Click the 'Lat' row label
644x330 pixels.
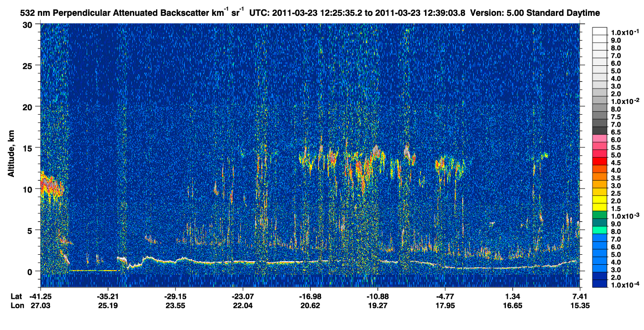[x=16, y=296]
